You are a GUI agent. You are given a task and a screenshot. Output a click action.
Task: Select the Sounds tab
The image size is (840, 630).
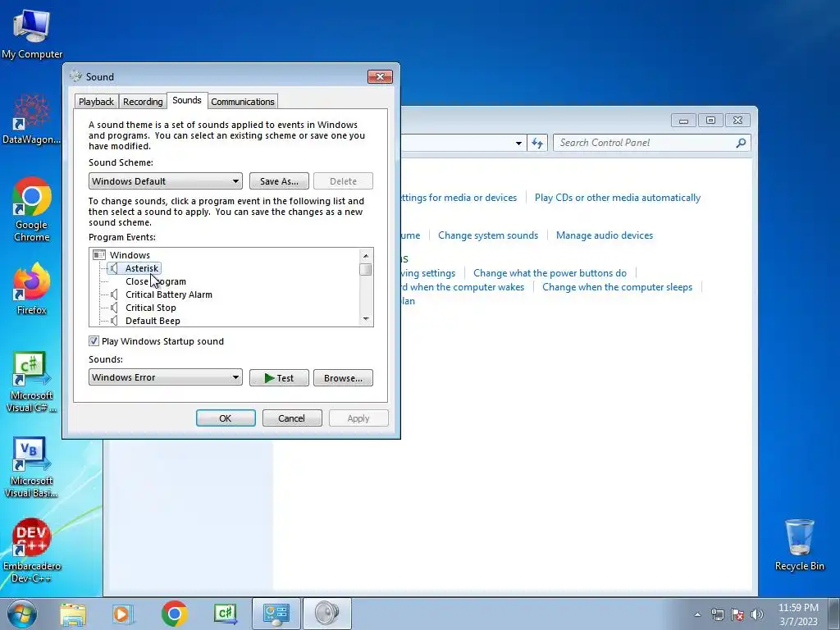pos(187,100)
